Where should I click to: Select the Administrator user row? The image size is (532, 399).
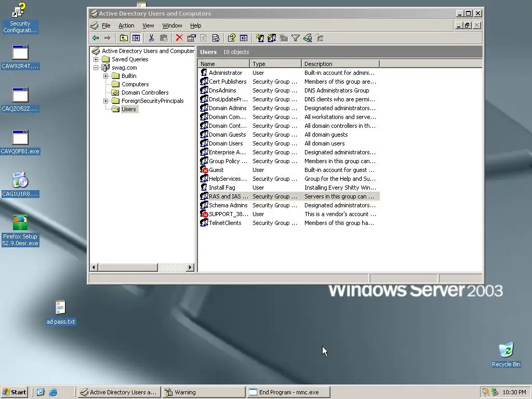pos(289,73)
